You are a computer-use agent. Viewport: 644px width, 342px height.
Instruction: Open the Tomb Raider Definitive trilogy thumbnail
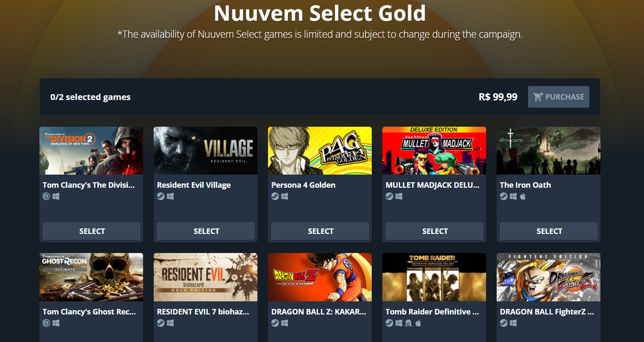pyautogui.click(x=434, y=277)
